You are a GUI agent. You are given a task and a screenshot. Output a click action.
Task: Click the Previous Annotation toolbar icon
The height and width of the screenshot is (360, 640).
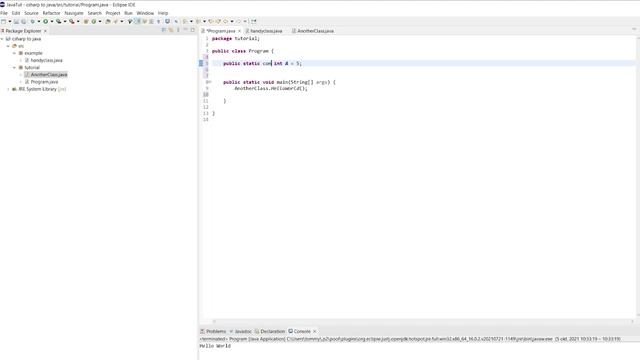[198, 21]
